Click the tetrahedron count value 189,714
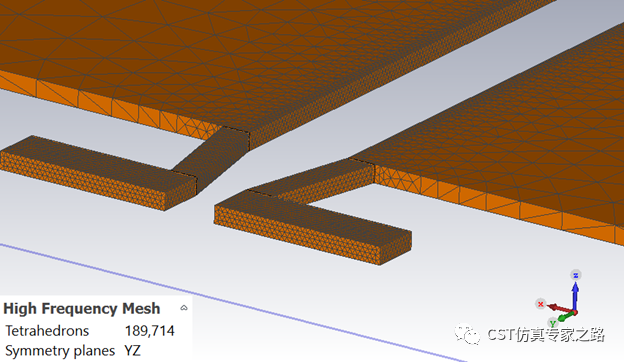624x362 pixels. coord(150,331)
